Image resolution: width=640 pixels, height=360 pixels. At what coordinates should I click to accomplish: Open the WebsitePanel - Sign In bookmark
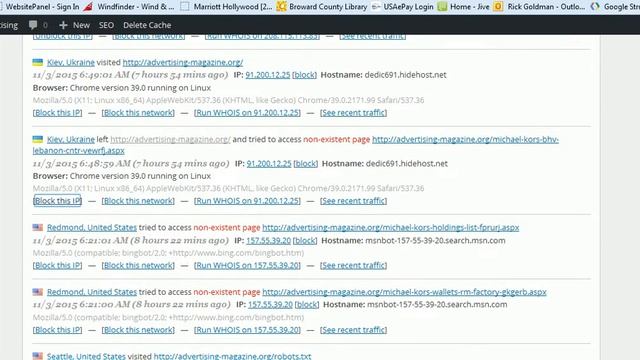40,7
